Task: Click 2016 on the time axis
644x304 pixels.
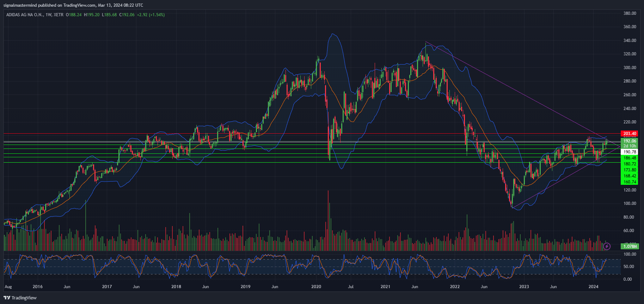Action: pos(37,287)
